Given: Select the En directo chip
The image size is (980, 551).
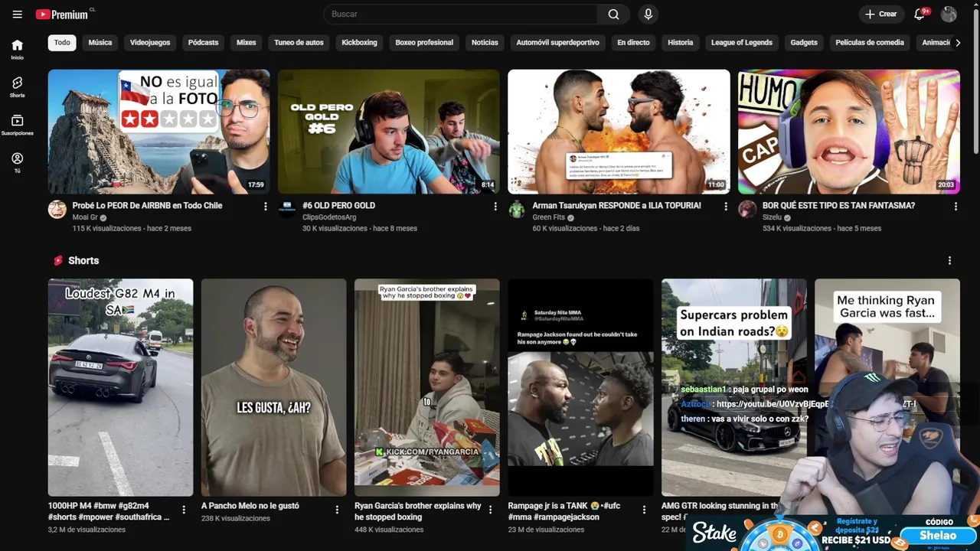Looking at the screenshot, I should click(x=633, y=43).
